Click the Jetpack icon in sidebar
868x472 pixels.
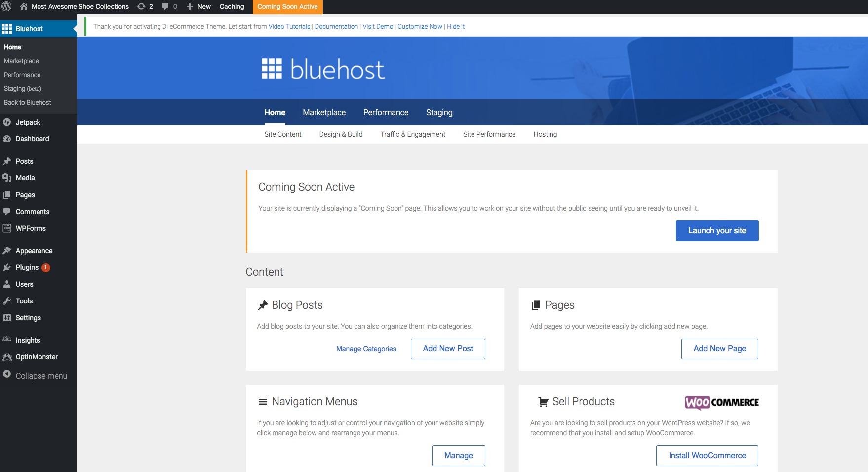pos(7,122)
